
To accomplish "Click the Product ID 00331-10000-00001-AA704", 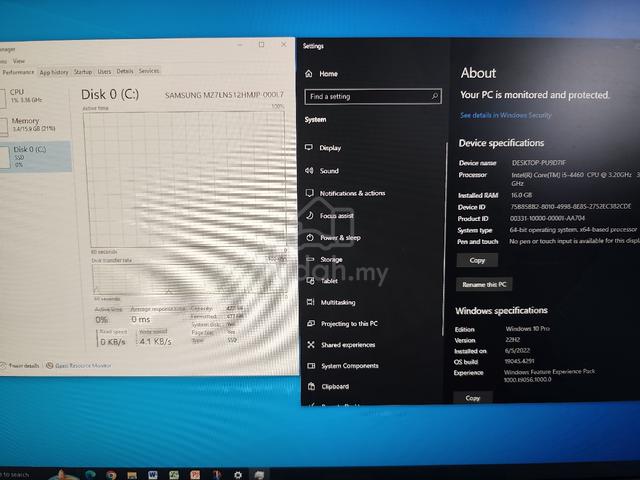I will point(547,218).
